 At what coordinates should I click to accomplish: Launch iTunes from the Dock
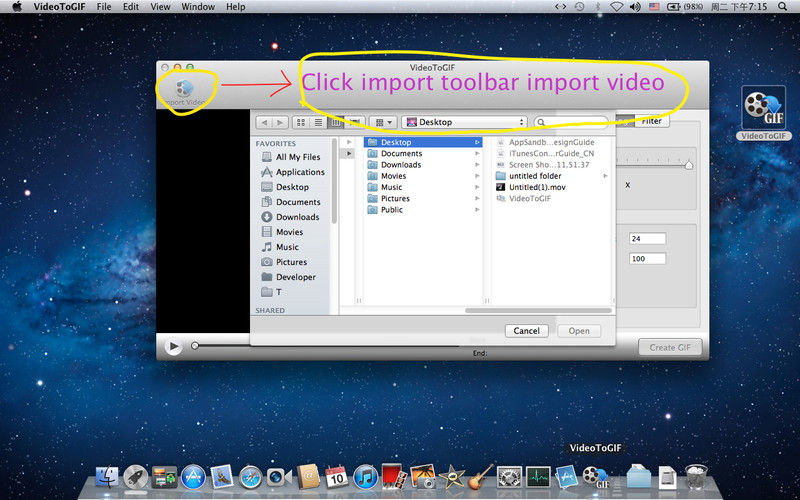pyautogui.click(x=365, y=478)
